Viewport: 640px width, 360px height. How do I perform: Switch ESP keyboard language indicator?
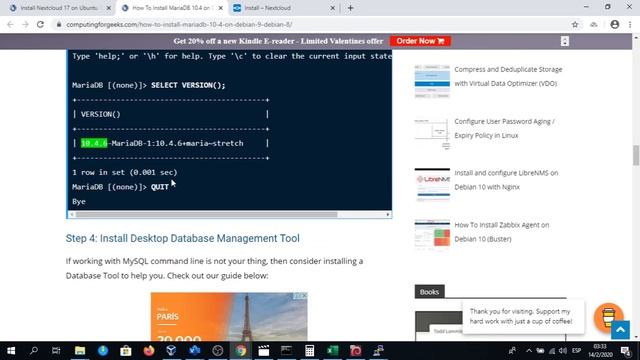pyautogui.click(x=576, y=351)
